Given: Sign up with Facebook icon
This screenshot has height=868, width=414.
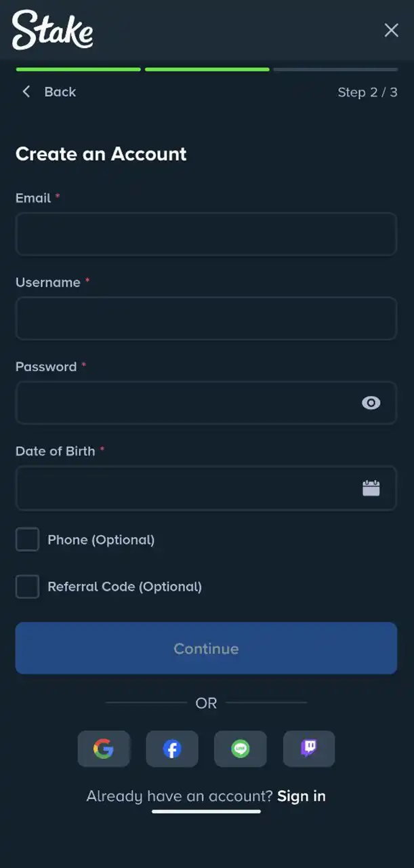Looking at the screenshot, I should pyautogui.click(x=172, y=749).
